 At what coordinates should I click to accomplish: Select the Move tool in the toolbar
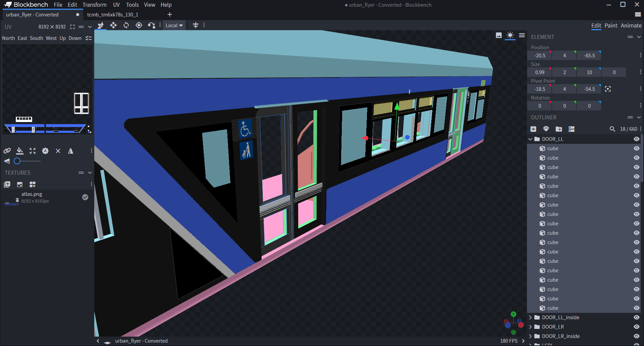113,25
